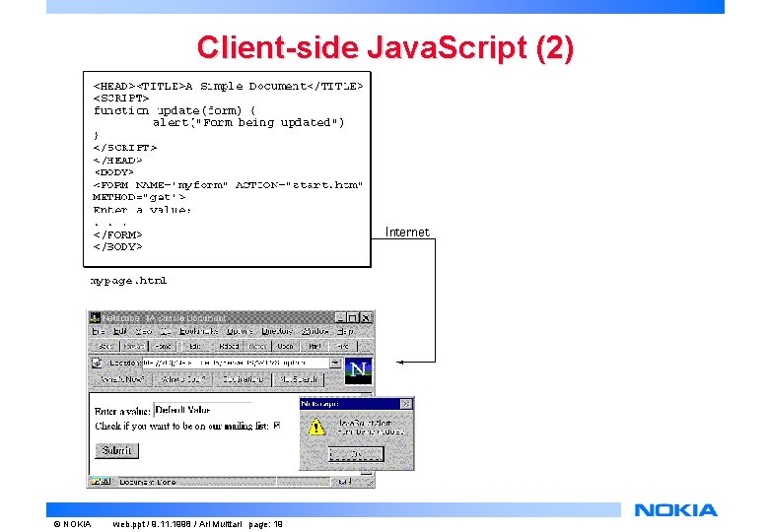The width and height of the screenshot is (769, 532).
Task: Click the Client-side JavaScript (2) slide title
Action: point(384,48)
